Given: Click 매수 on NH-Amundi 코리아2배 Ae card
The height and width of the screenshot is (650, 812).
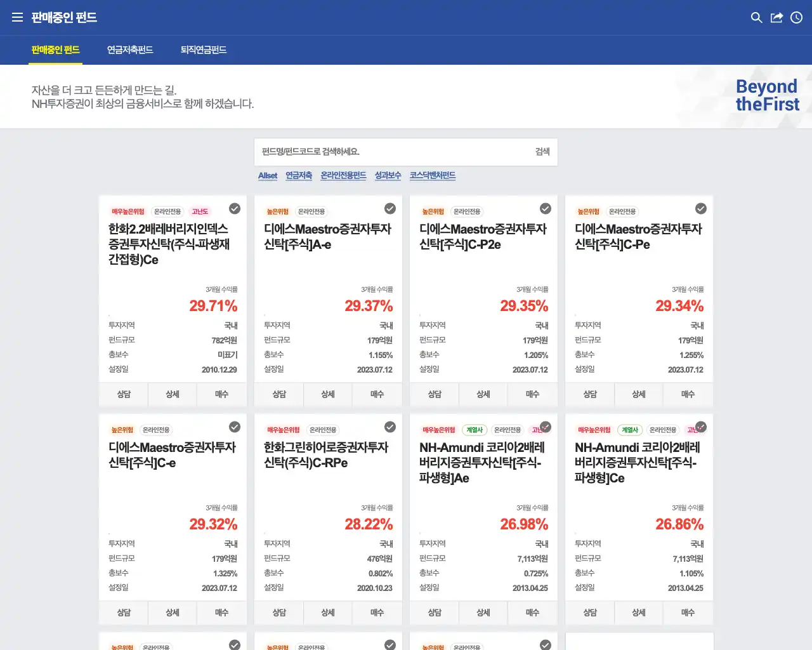Looking at the screenshot, I should 532,613.
